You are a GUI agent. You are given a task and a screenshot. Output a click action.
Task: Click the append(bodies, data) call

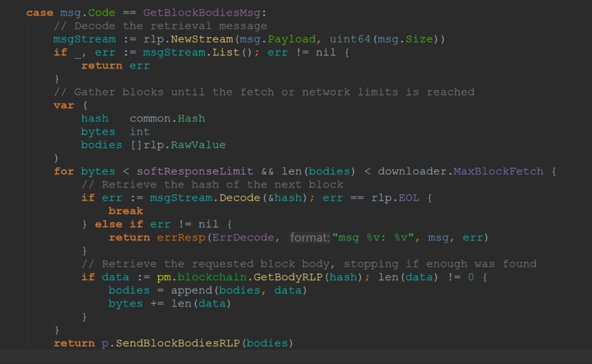(x=240, y=290)
